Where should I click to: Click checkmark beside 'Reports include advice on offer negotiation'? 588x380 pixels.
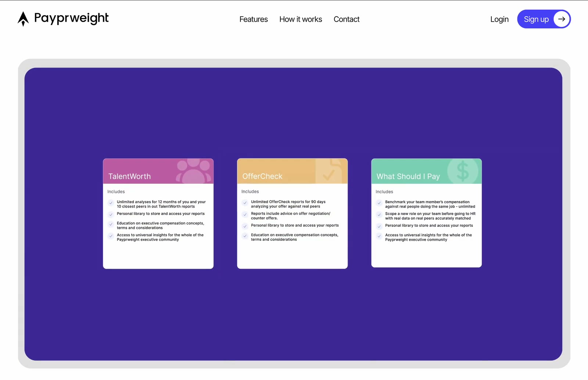click(x=245, y=215)
